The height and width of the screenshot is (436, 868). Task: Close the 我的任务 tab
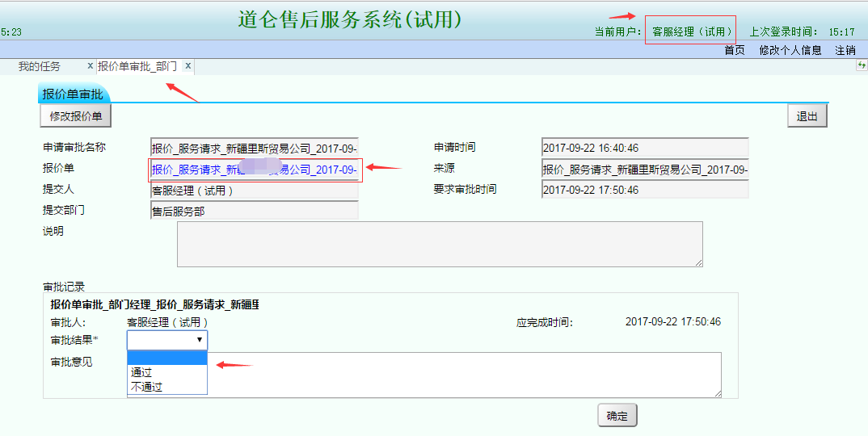point(91,66)
